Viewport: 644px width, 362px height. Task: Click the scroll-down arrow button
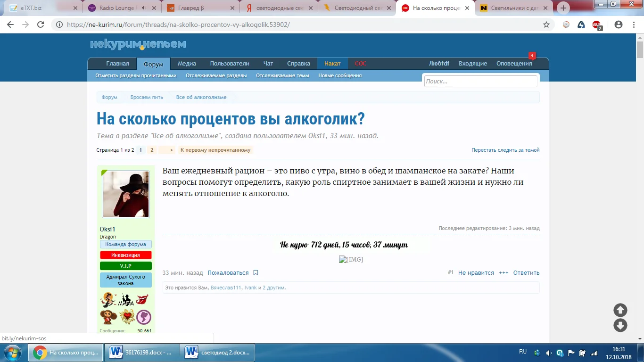(620, 325)
